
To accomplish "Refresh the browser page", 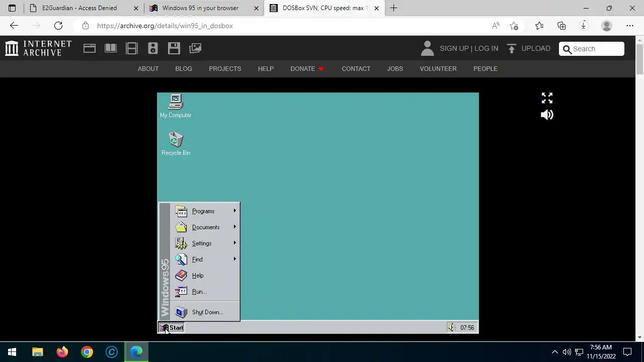I will 58,26.
